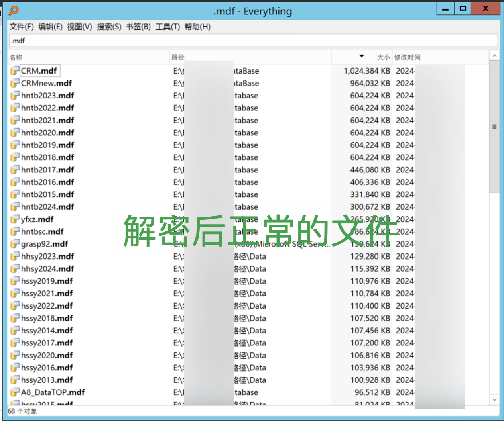Click the file icon of A8_DataTOP.mdf
Image resolution: width=504 pixels, height=421 pixels.
tap(15, 392)
